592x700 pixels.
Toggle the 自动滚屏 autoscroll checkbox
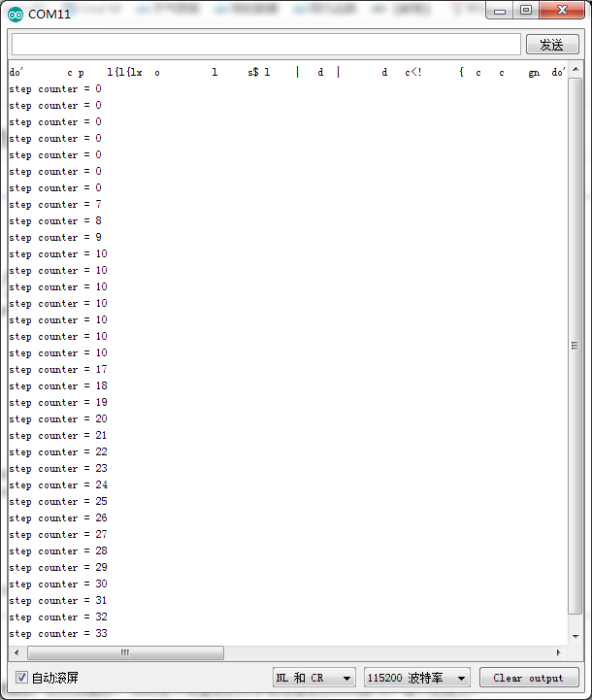coord(21,678)
